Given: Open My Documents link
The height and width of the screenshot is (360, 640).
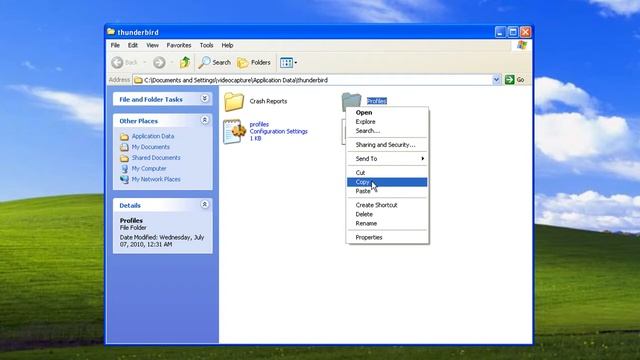Looking at the screenshot, I should click(x=151, y=147).
